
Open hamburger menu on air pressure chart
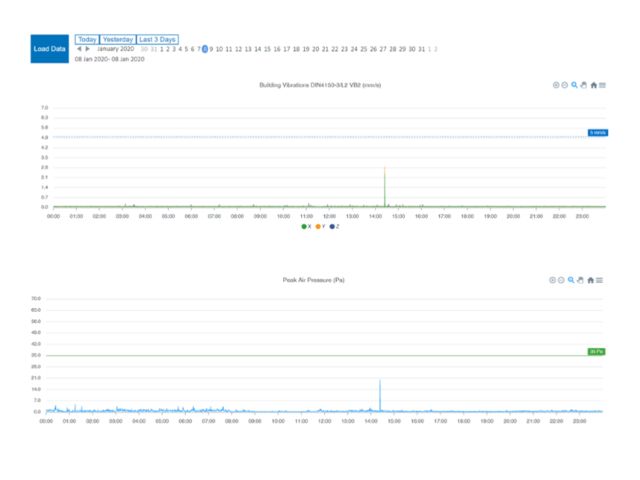pyautogui.click(x=599, y=280)
